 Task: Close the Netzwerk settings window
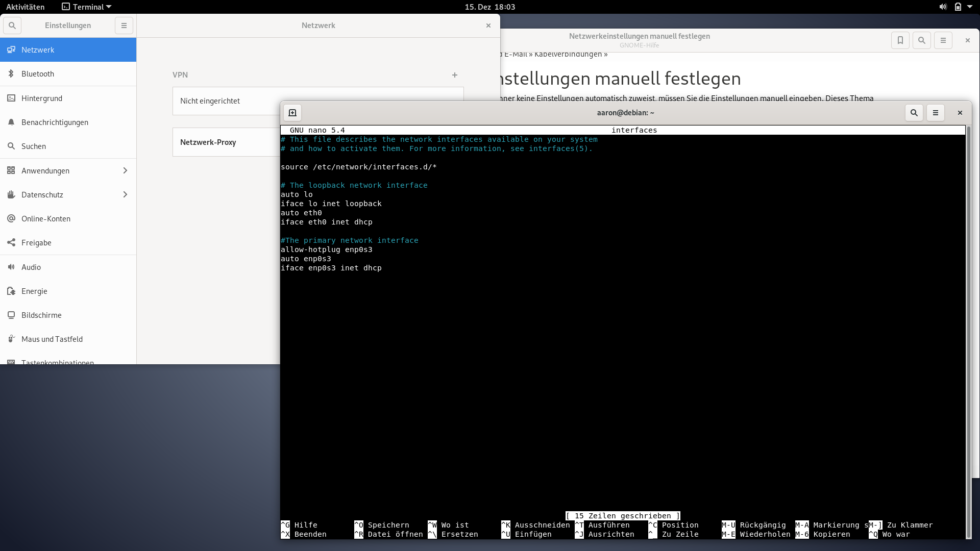[488, 26]
